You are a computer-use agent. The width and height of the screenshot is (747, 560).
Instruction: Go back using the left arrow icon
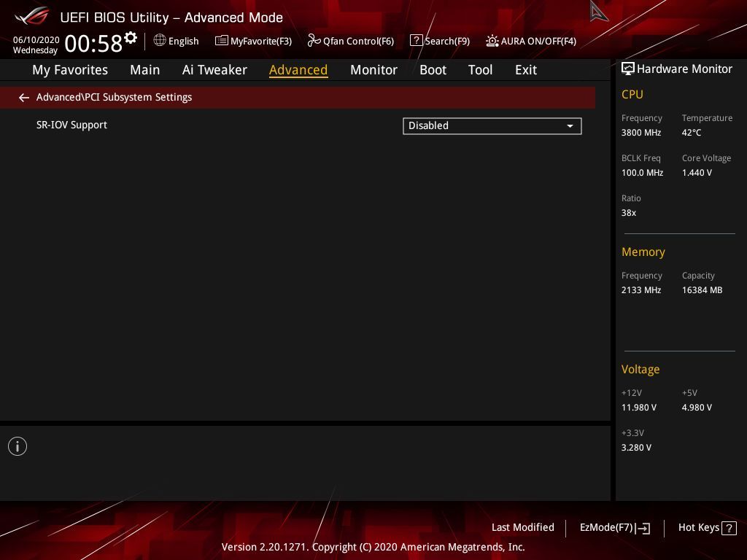click(24, 98)
